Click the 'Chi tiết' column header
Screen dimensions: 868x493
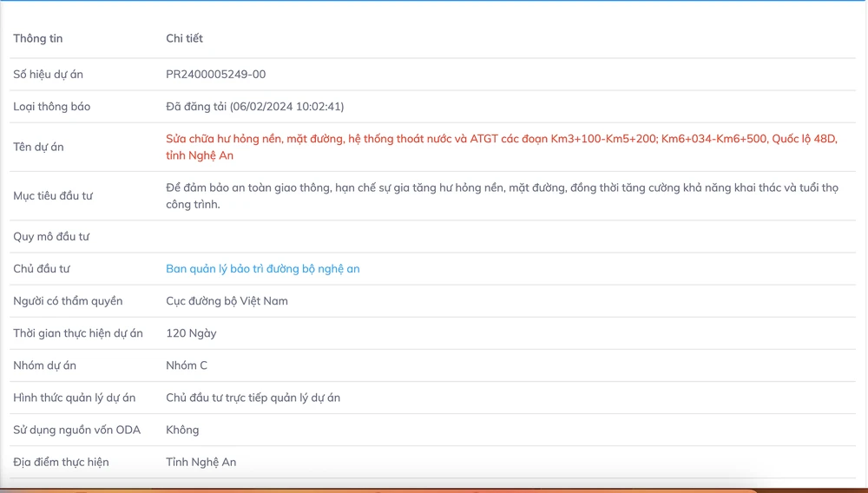coord(184,38)
